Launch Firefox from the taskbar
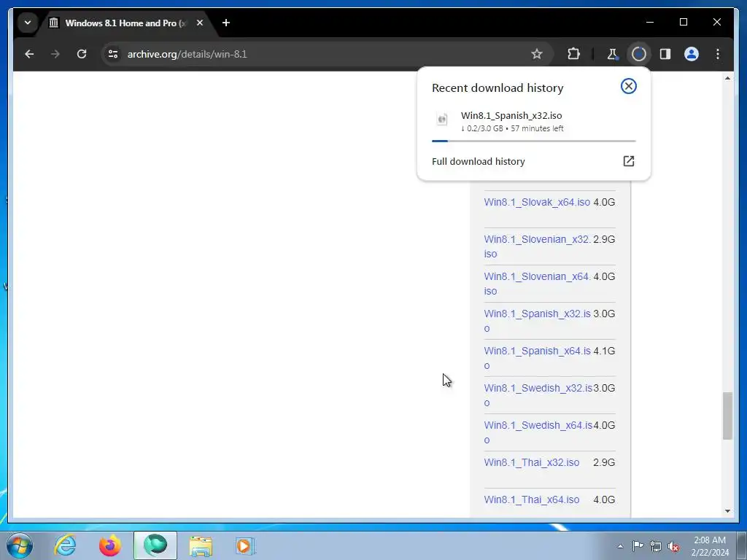This screenshot has width=747, height=560. pos(110,545)
